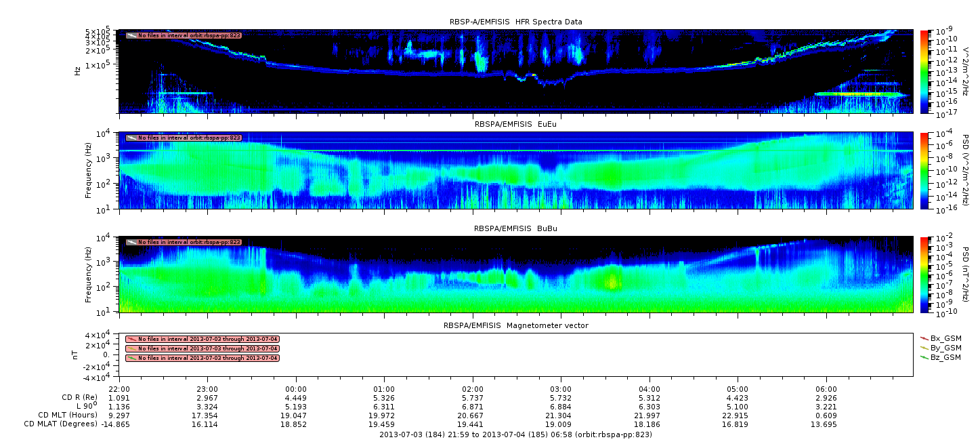This screenshot has width=980, height=446.
Task: Click the bottom warning badge in Magnetometer panel
Action: point(202,358)
